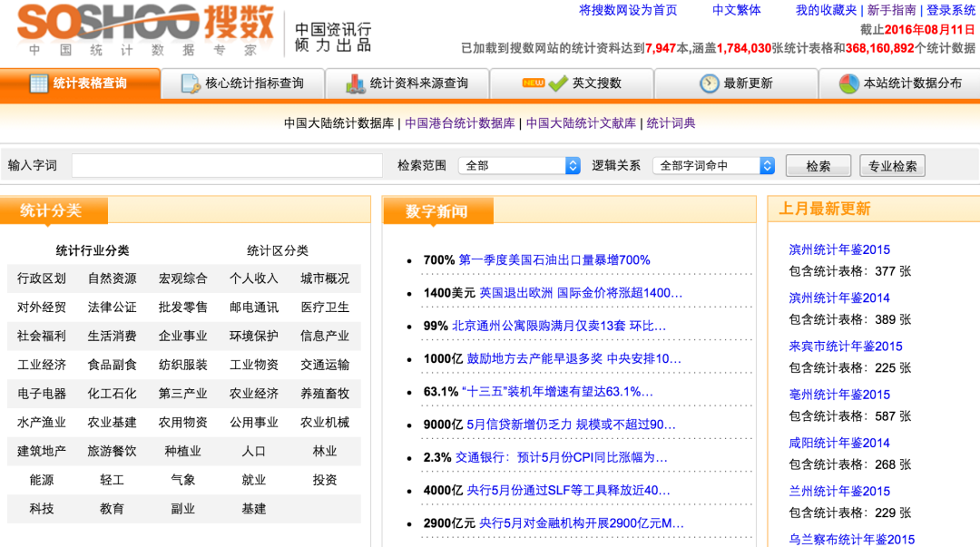Select 城市概况 category

pos(324,278)
